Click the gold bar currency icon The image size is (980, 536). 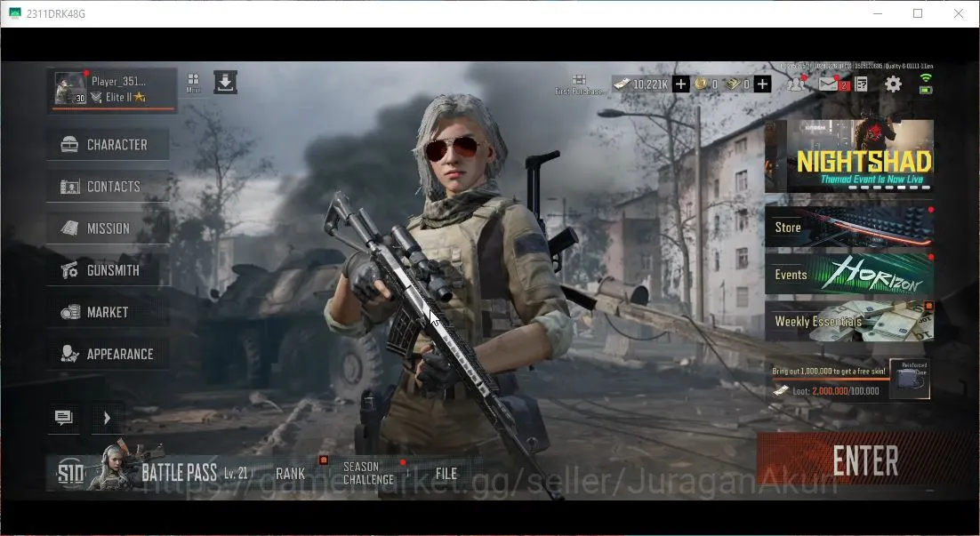pyautogui.click(x=733, y=84)
